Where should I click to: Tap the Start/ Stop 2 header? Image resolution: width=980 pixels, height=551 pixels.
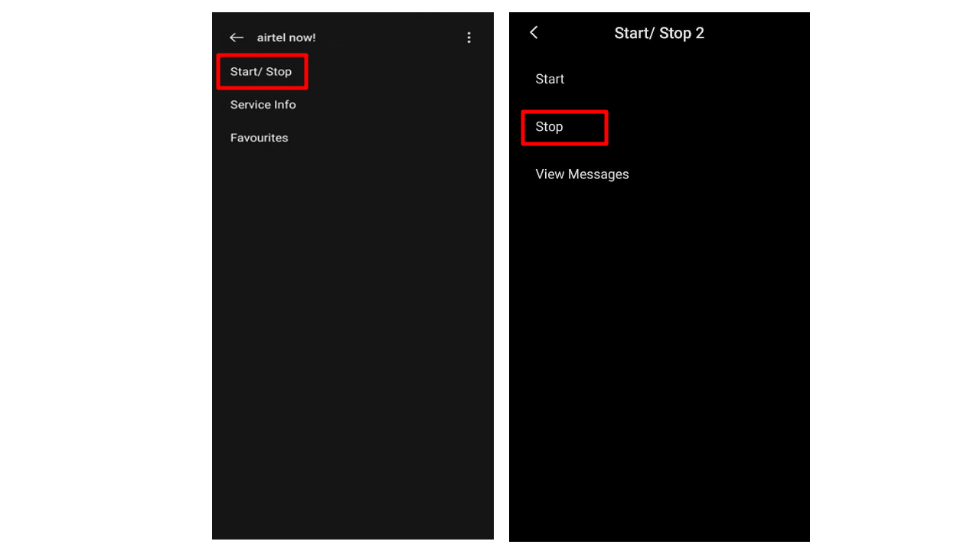tap(659, 33)
